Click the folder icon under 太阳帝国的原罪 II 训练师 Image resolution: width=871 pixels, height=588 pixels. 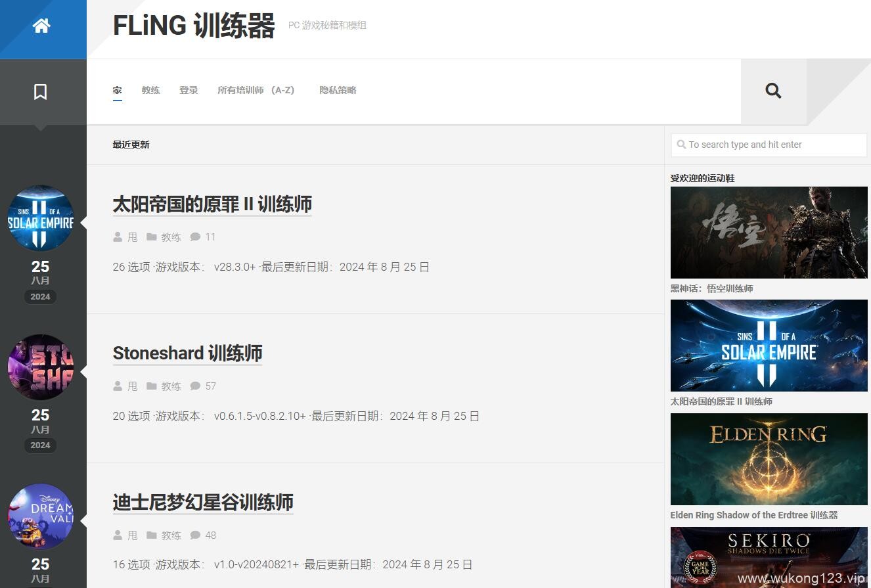pos(152,237)
